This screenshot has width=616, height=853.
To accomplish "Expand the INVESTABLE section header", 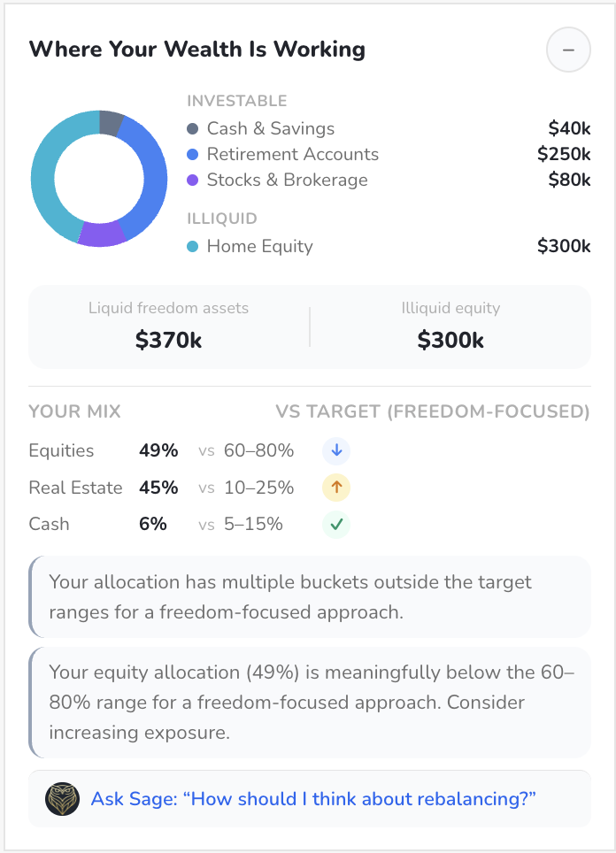I will (x=237, y=101).
